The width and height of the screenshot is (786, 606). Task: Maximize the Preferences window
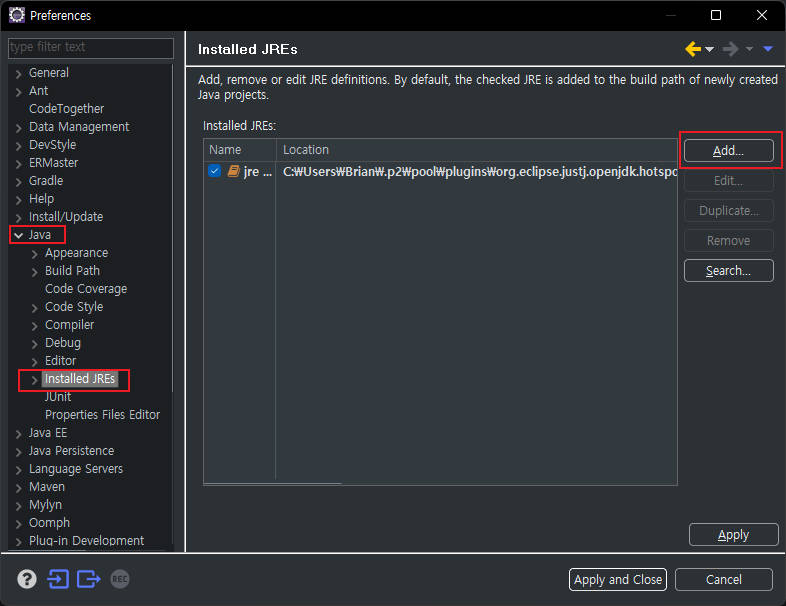point(716,15)
